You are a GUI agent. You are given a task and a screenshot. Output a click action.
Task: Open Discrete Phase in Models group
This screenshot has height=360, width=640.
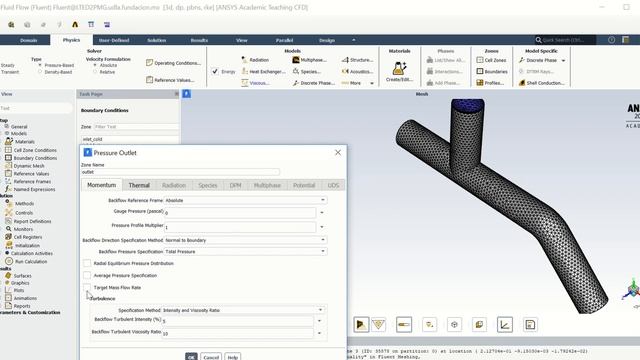313,83
